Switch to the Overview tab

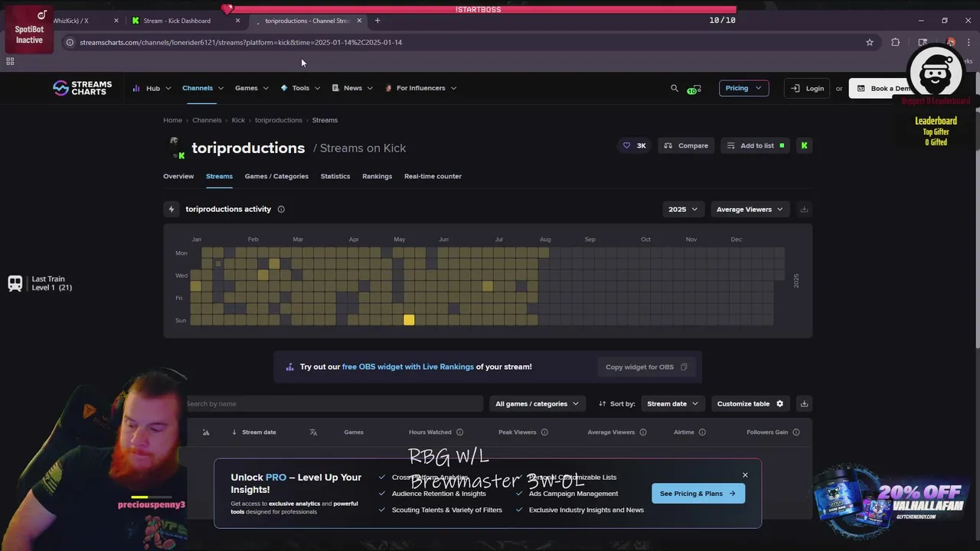point(178,176)
